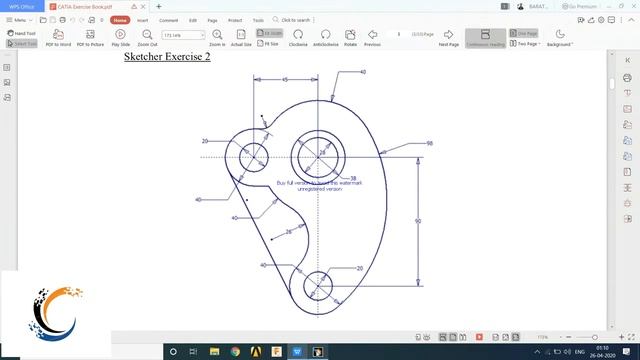Click the first right sidebar tool below the X
Image resolution: width=640 pixels, height=360 pixels.
point(627,78)
